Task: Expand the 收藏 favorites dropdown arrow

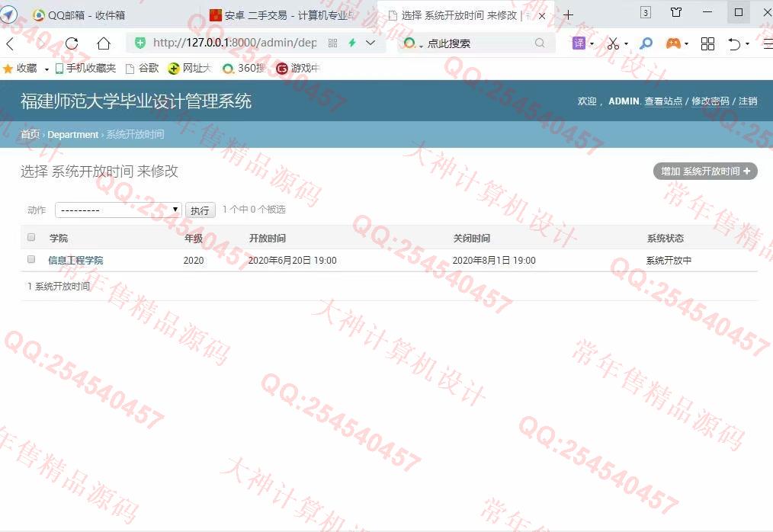Action: click(x=47, y=69)
